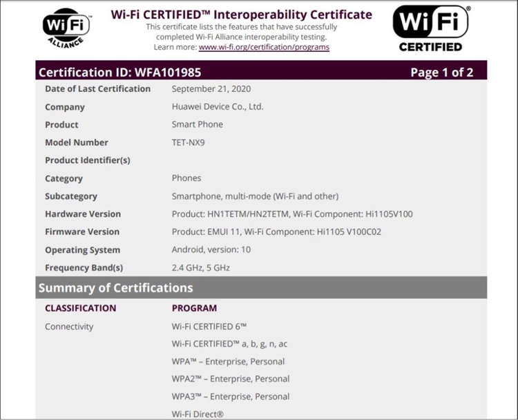Screen dimensions: 518x420
Task: Select Huawei Device Co., Ltd. value
Action: tap(218, 107)
